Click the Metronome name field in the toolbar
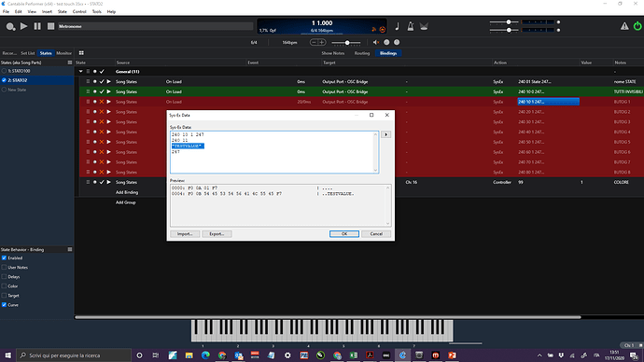 coord(155,26)
